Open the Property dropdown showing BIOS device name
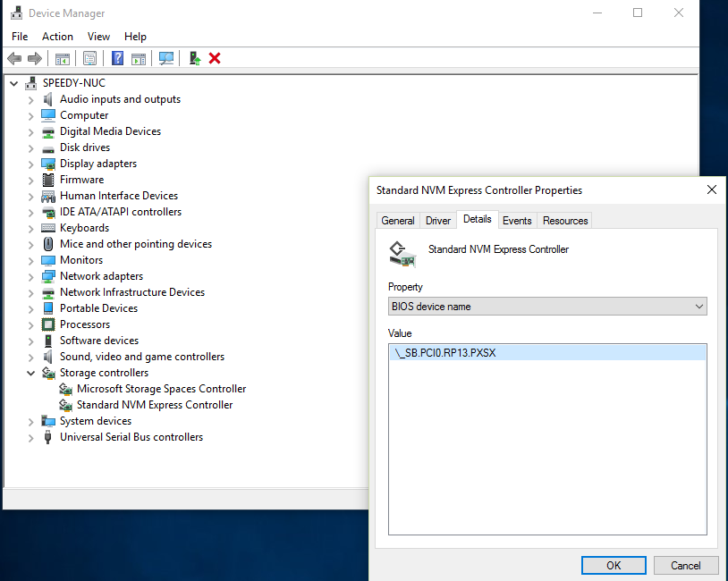Viewport: 728px width, 581px height. [x=547, y=307]
